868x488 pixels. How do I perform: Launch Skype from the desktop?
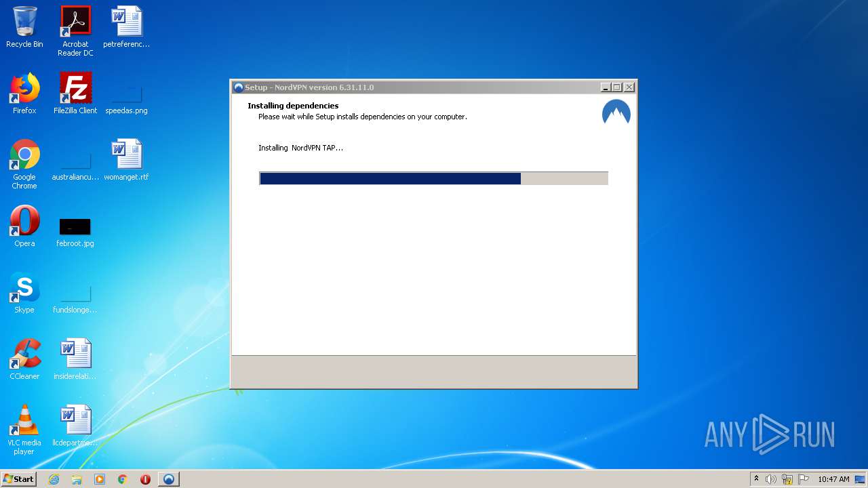coord(24,293)
